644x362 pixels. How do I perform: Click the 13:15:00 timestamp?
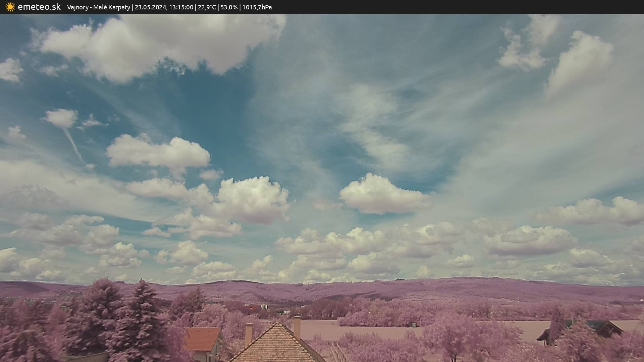(x=181, y=7)
